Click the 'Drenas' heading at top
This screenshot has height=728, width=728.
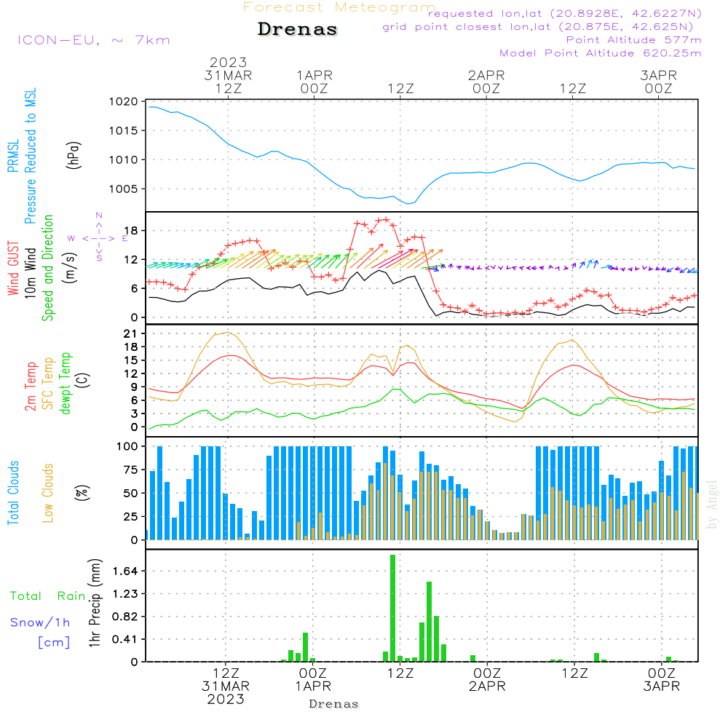click(298, 29)
